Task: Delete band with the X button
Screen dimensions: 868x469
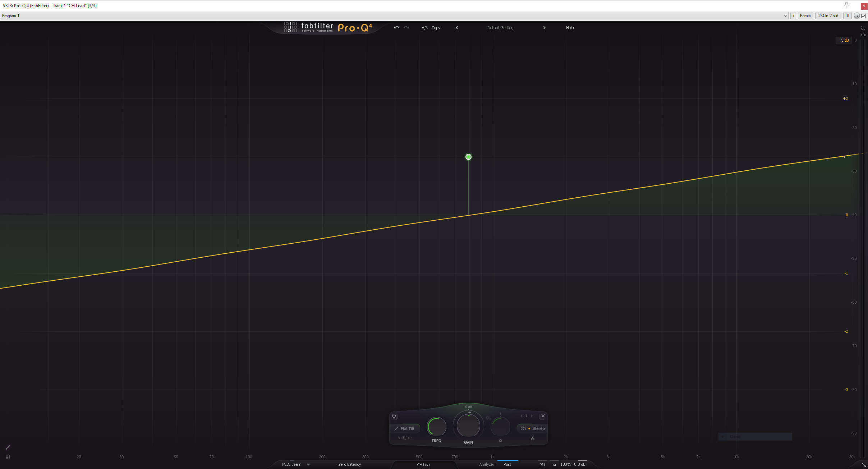Action: (543, 416)
